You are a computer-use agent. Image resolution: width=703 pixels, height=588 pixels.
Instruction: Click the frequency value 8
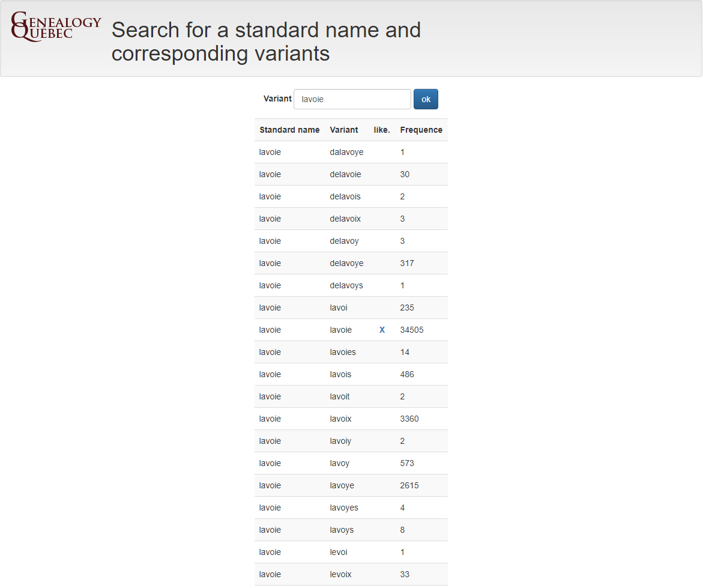coord(403,530)
